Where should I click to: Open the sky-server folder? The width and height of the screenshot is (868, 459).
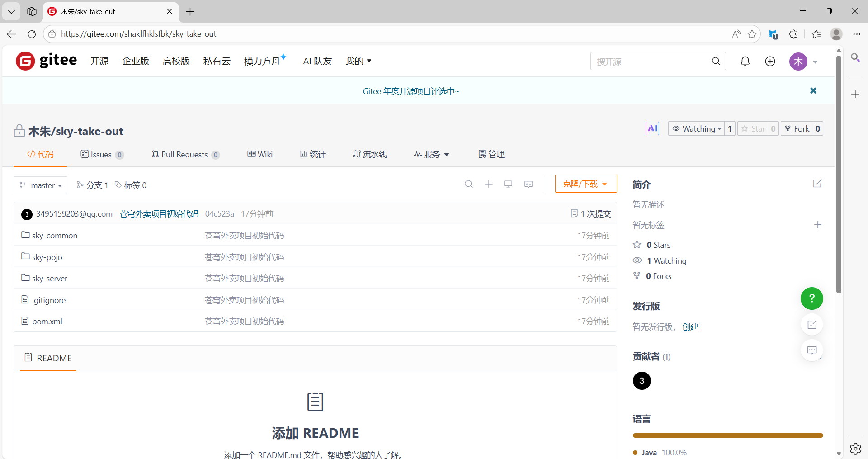pos(49,279)
